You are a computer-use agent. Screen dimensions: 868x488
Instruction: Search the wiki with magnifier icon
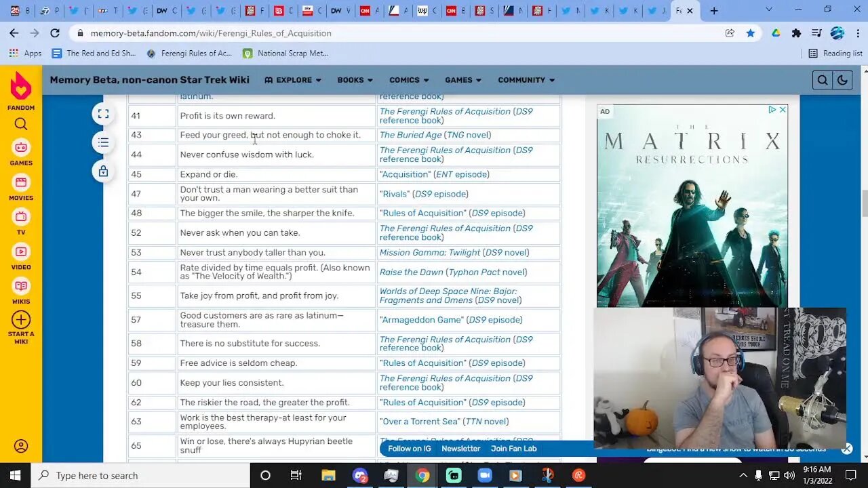tap(823, 80)
